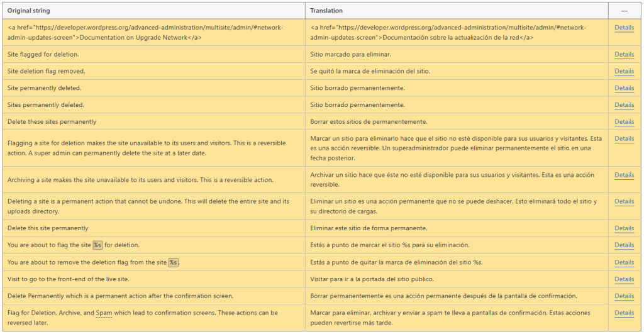The width and height of the screenshot is (644, 334).
Task: Open Details for 'Delete Permanently which is a permanent action'
Action: [x=624, y=296]
